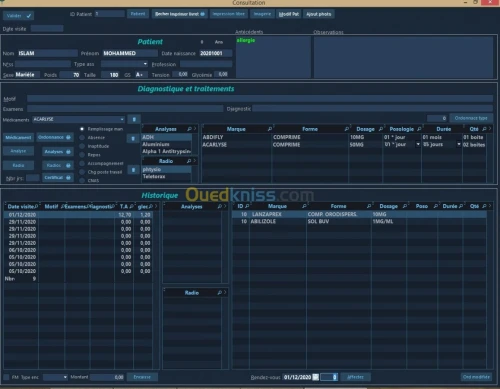This screenshot has width=500, height=389.
Task: Click the search icon in the history ID column
Action: [x=247, y=206]
